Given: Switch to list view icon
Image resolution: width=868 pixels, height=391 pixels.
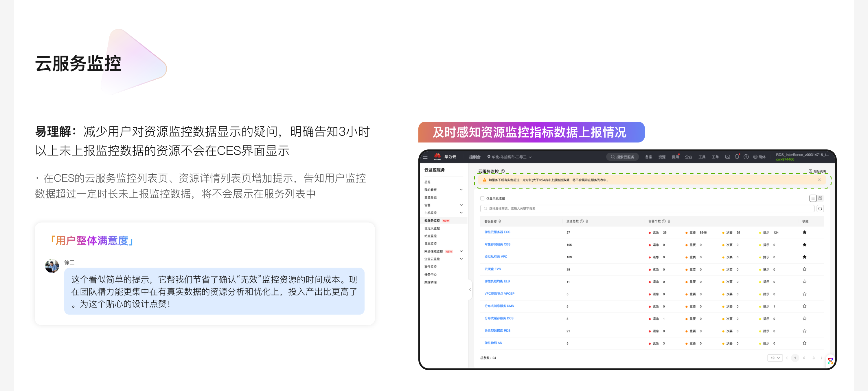Looking at the screenshot, I should (813, 198).
